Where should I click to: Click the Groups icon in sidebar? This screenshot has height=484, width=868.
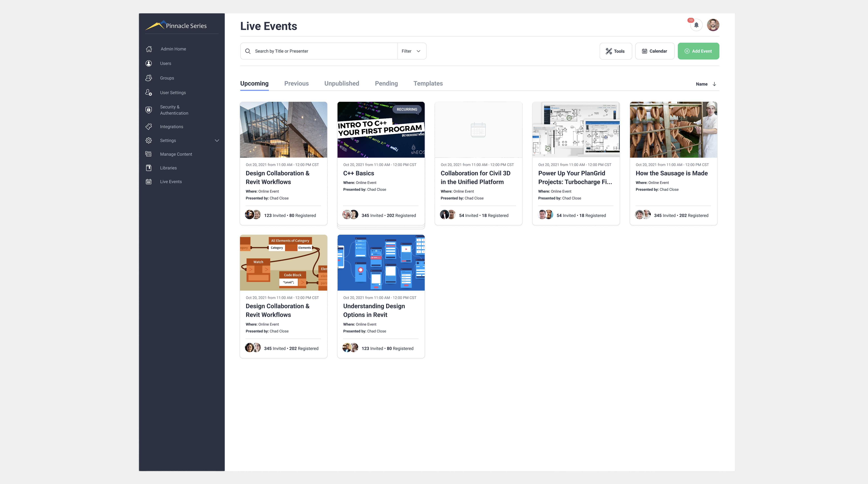coord(149,78)
